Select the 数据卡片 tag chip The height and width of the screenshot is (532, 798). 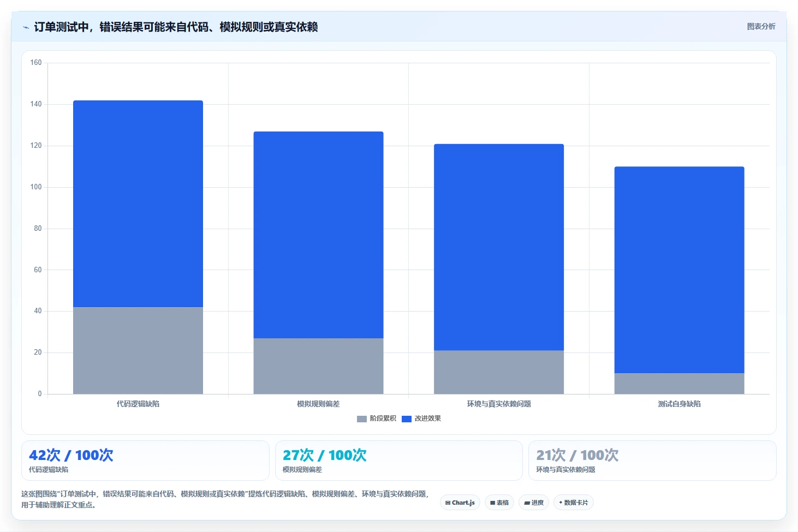pos(573,503)
